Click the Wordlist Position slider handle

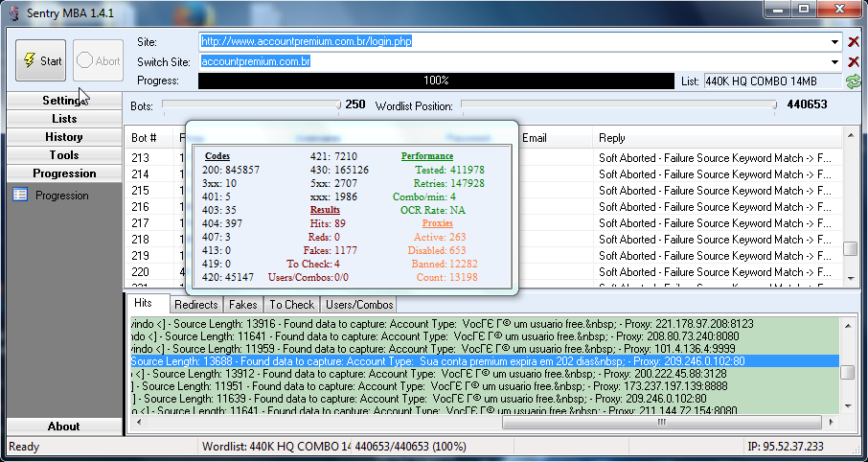pos(774,104)
